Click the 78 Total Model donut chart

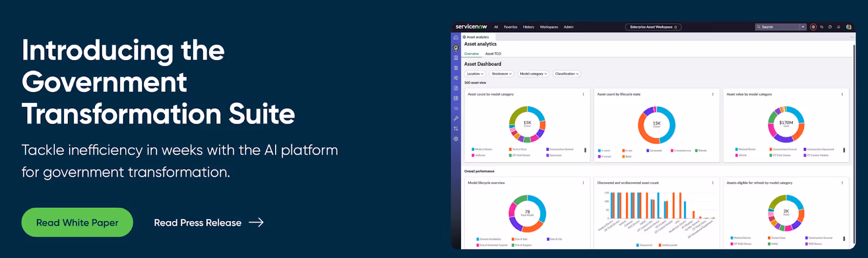pos(527,213)
